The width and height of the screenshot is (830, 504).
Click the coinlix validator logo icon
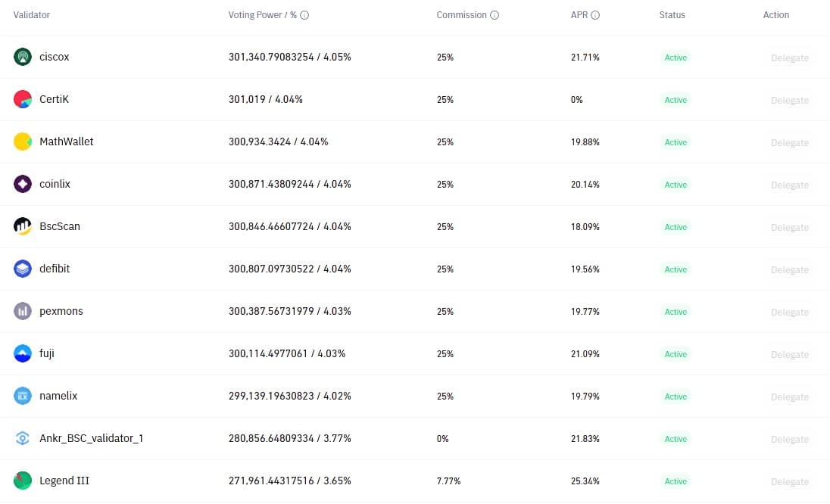coord(22,183)
